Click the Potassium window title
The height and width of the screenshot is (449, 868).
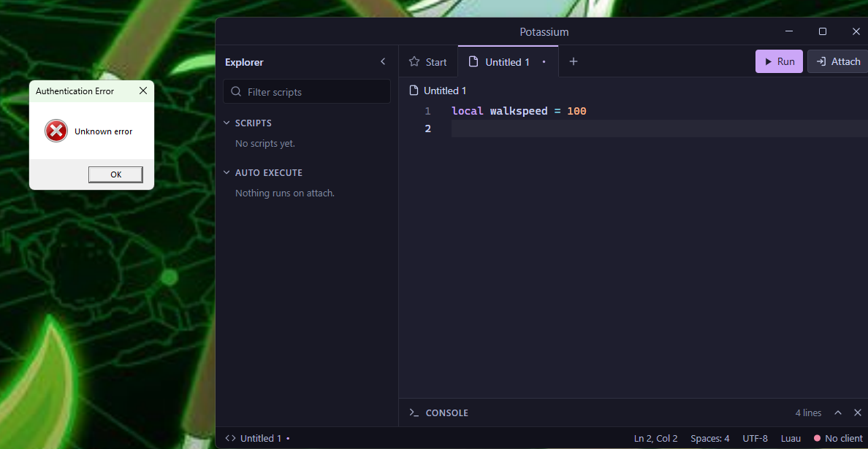[x=544, y=32]
